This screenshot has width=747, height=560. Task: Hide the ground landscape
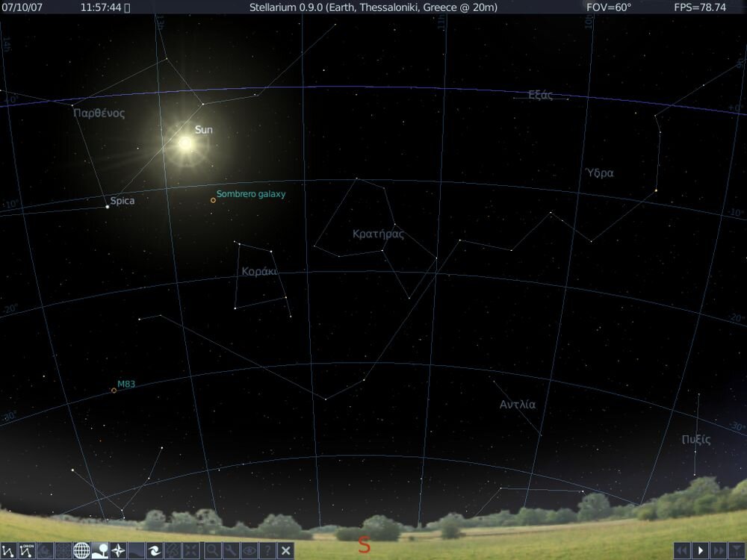coord(99,551)
